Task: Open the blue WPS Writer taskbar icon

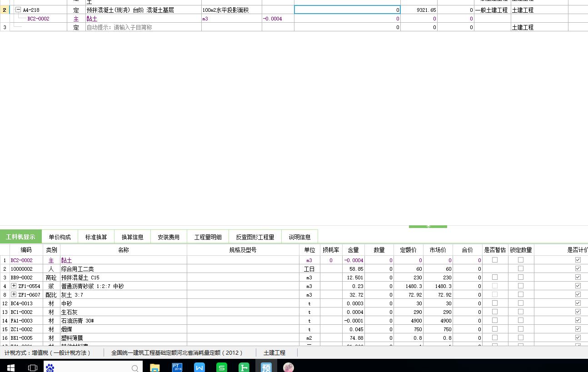Action: pos(199,367)
